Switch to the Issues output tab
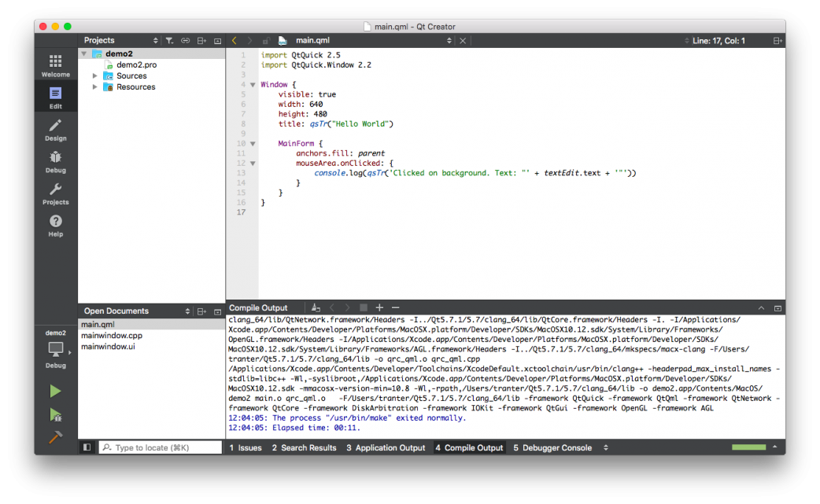 [x=245, y=447]
